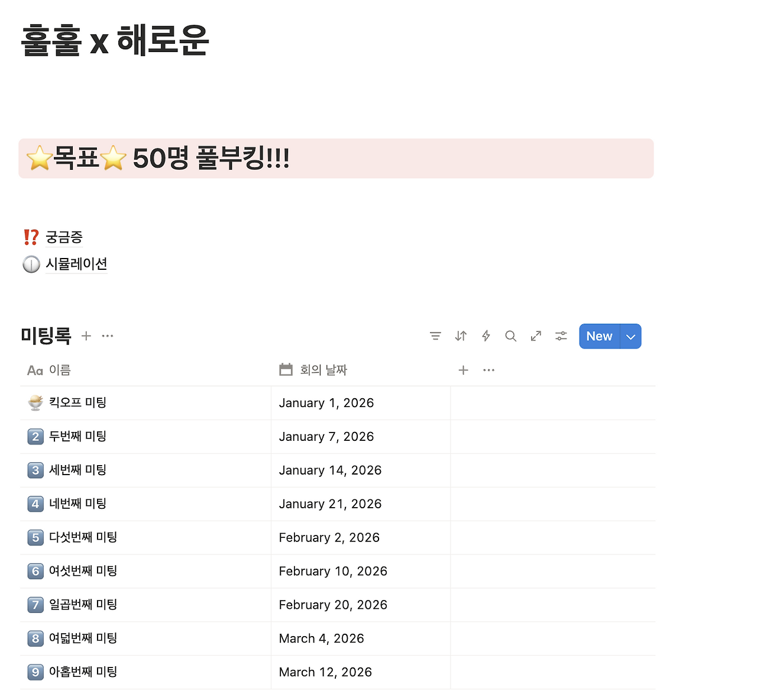The height and width of the screenshot is (700, 757).
Task: Search within the 미팅록 database
Action: coord(511,336)
